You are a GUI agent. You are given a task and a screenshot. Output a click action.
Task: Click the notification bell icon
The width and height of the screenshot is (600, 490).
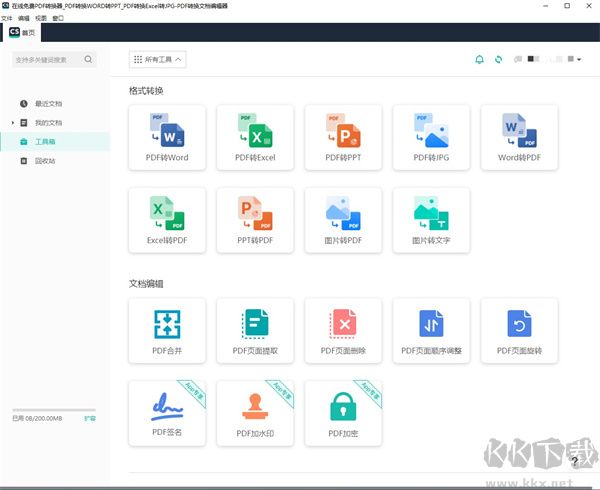479,59
